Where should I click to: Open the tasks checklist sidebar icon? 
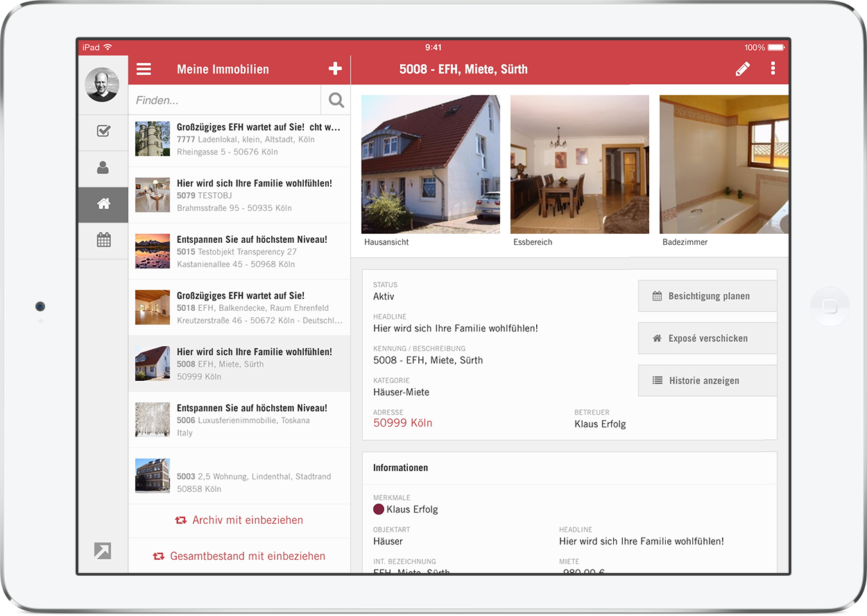(103, 131)
